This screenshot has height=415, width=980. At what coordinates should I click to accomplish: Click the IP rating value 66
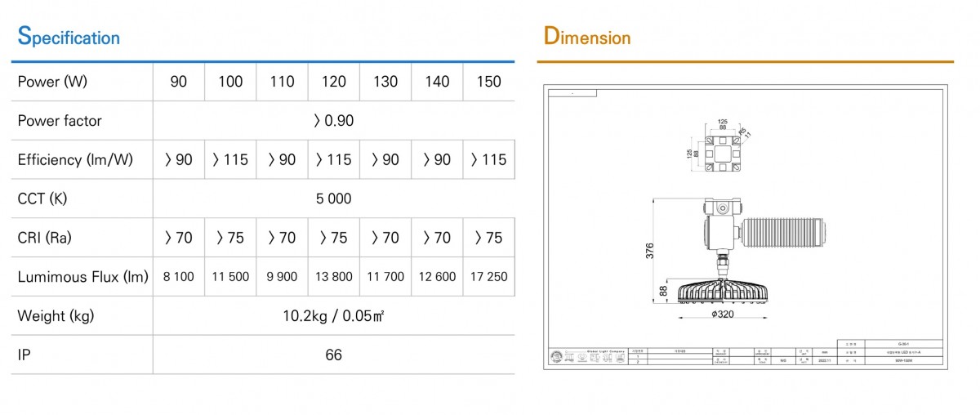pos(333,355)
